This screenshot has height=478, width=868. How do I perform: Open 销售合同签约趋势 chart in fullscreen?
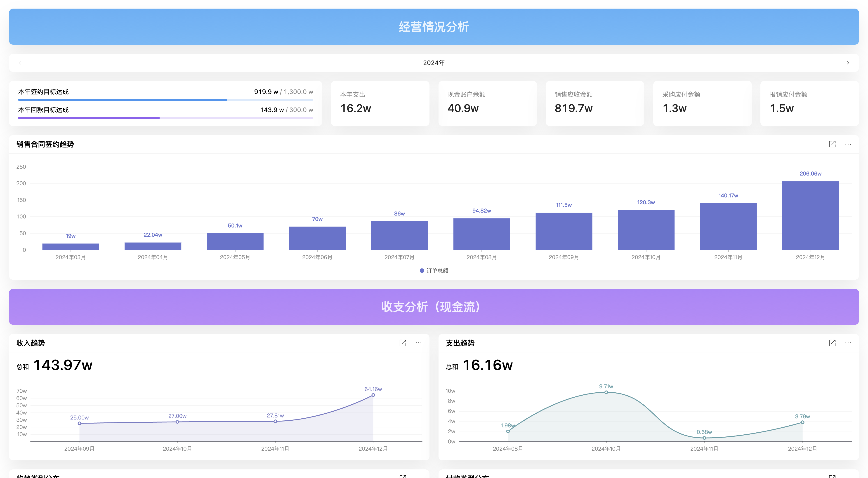pyautogui.click(x=832, y=144)
